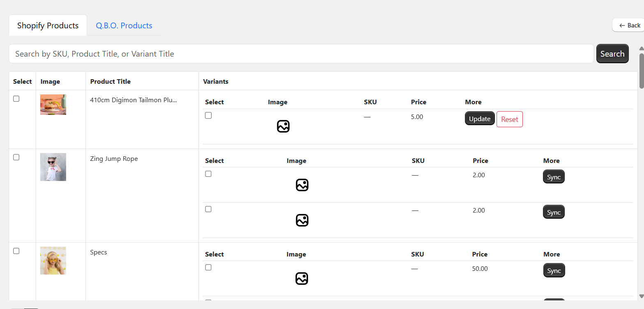Switch to the Q.B.O. Products tab
Screen dimensions: 644x309
124,25
